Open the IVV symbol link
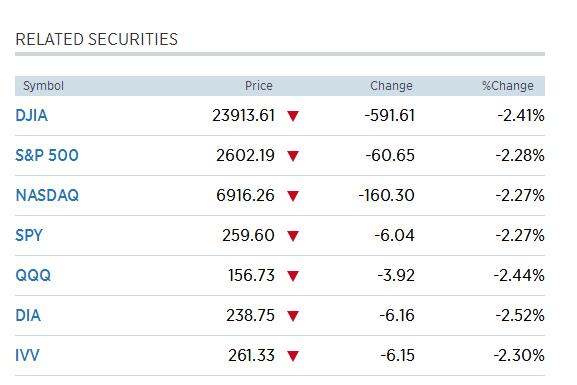The width and height of the screenshot is (577, 385). point(27,356)
